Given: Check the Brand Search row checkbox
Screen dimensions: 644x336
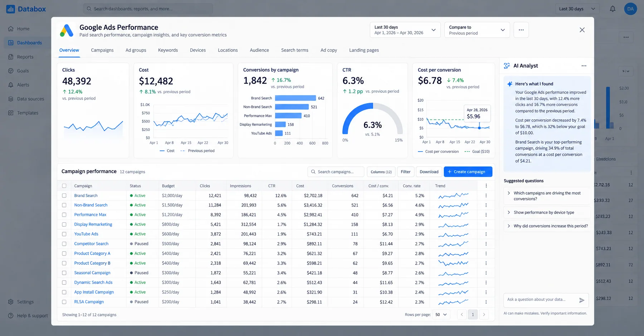Looking at the screenshot, I should coord(64,196).
